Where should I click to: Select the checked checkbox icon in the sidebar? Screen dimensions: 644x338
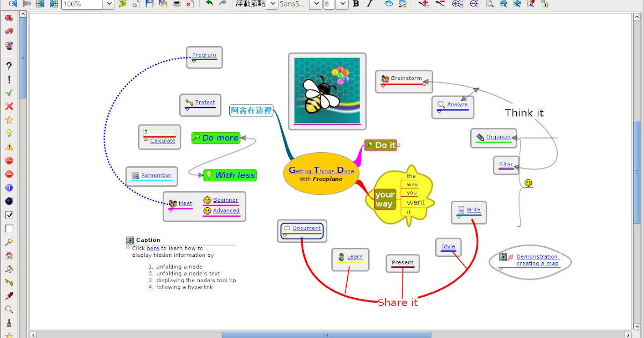tap(9, 215)
